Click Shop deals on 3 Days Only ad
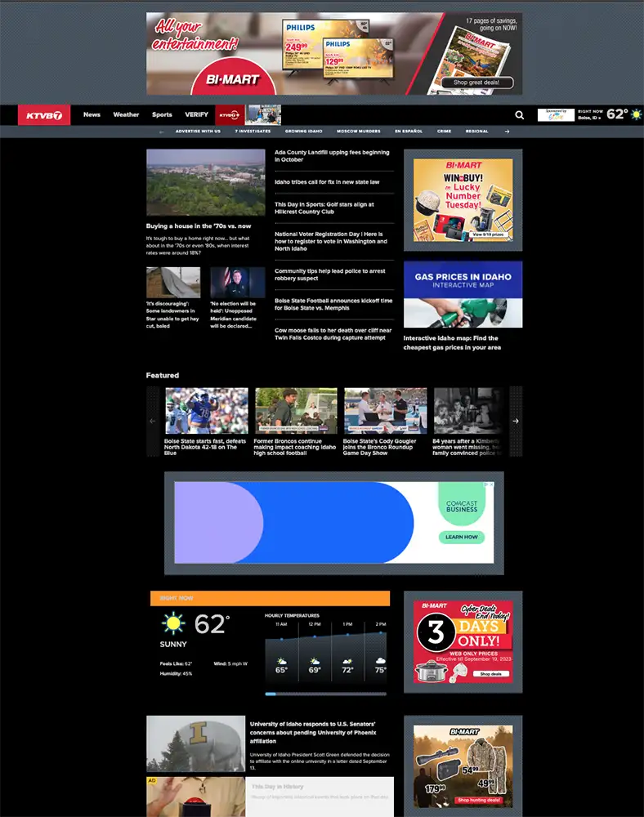 point(490,674)
